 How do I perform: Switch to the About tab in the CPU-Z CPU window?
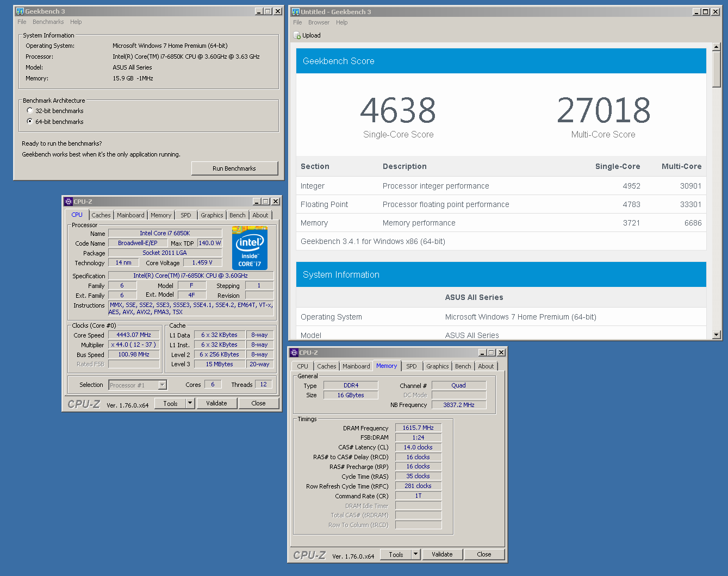click(260, 215)
